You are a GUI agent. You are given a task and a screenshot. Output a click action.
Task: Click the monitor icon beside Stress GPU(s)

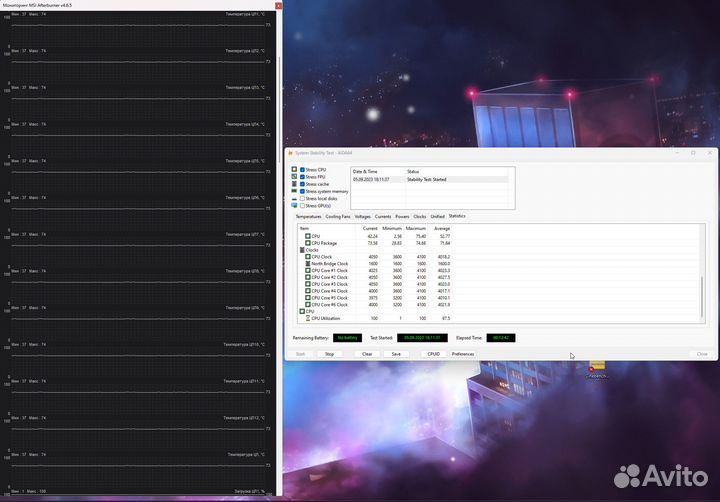294,205
